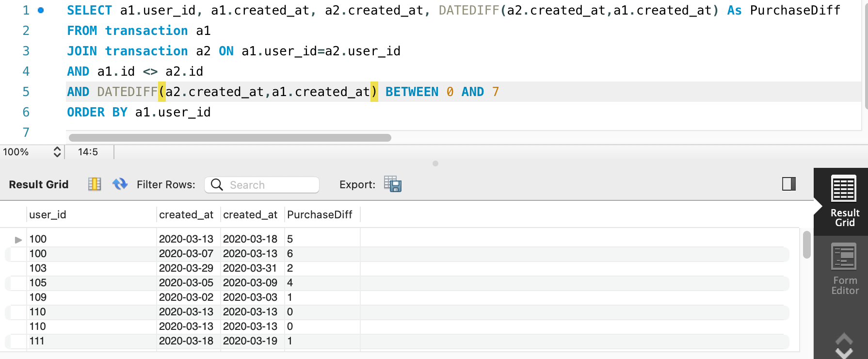Click the blue statement marker on line 1
Viewport: 868px width, 359px height.
[x=41, y=10]
